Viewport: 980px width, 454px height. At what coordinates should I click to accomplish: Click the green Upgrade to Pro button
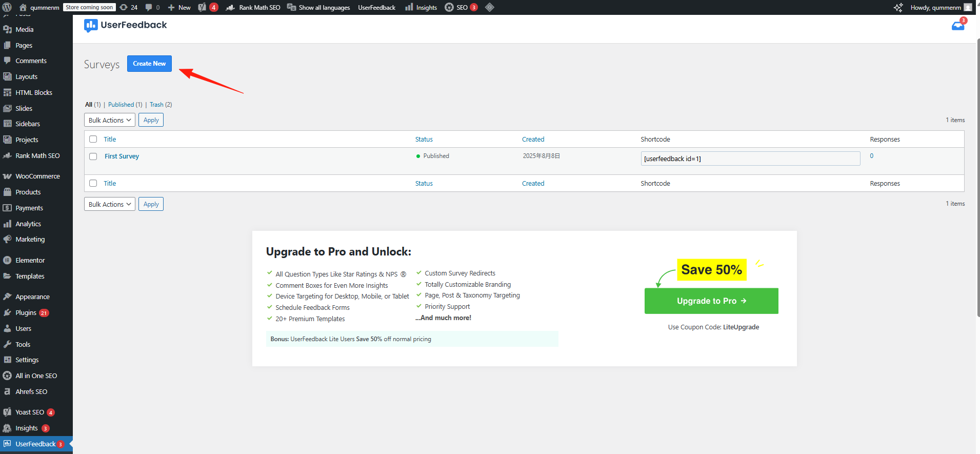point(711,301)
